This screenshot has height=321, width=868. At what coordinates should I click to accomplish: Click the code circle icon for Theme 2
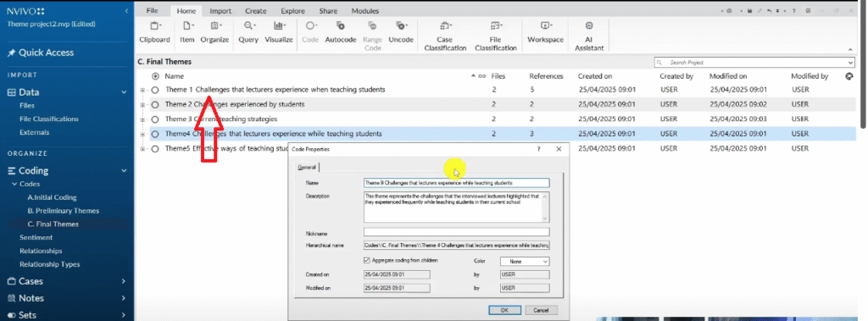coord(155,105)
